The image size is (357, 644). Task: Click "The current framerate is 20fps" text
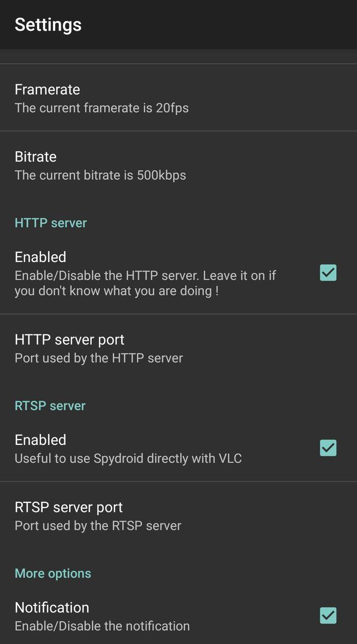[x=102, y=108]
